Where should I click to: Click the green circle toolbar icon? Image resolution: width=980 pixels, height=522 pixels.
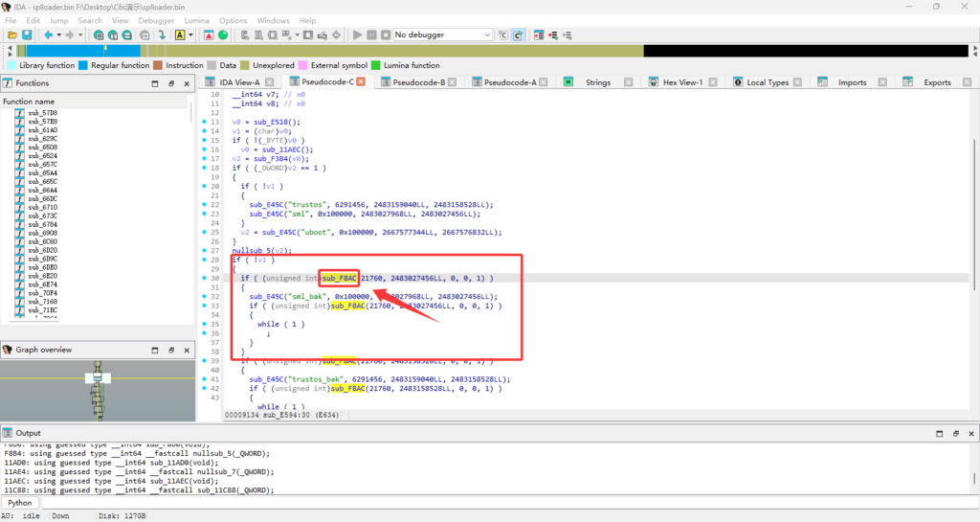[223, 35]
